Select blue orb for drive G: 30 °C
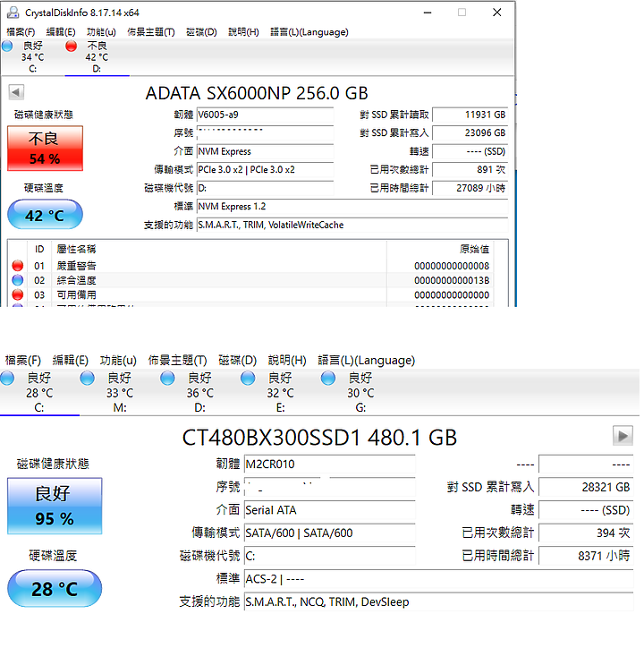This screenshot has width=644, height=648. [x=328, y=378]
